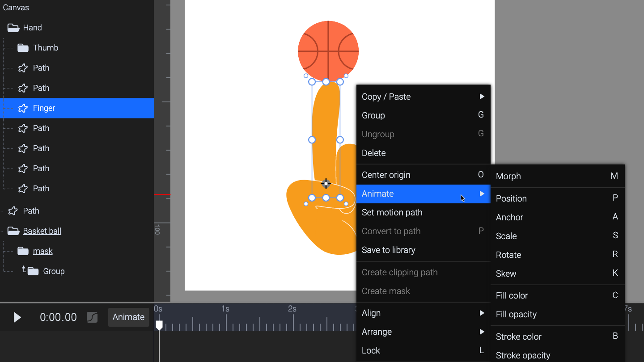644x362 pixels.
Task: Click top-center selection handle of finger
Action: click(326, 82)
